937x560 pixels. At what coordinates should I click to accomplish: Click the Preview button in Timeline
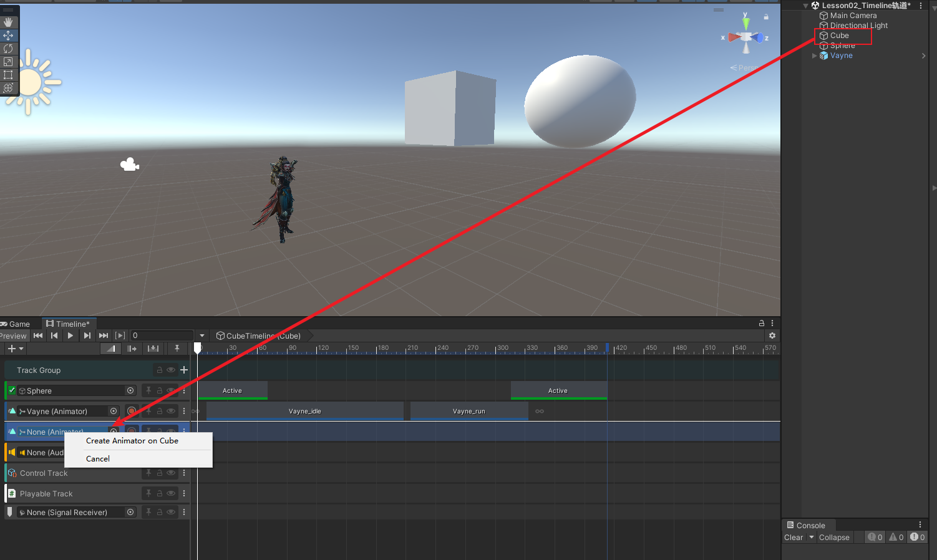(x=13, y=336)
